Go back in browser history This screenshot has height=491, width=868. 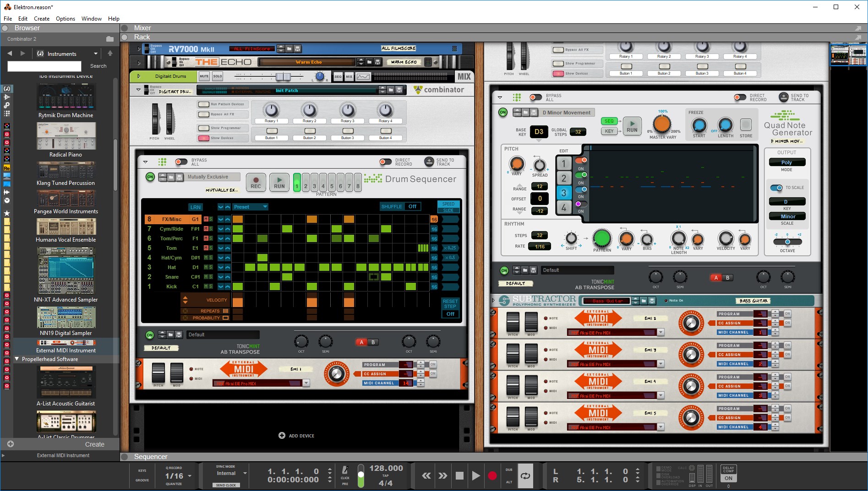(10, 54)
